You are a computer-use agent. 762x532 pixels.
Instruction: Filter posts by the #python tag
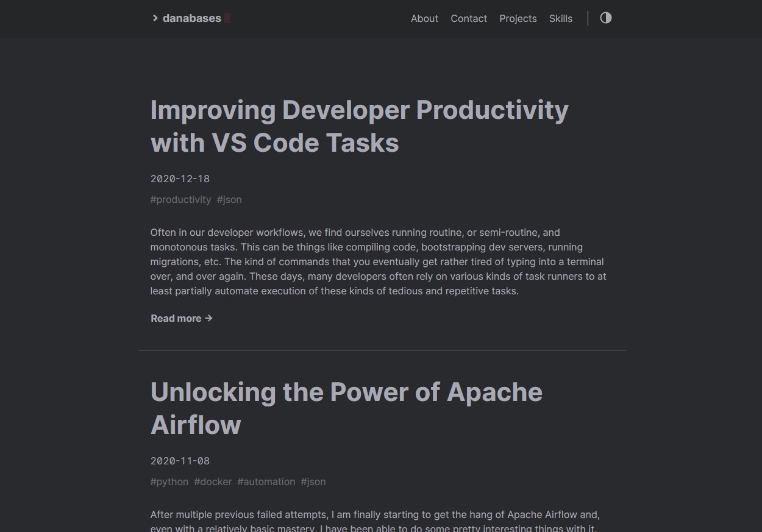[x=169, y=481]
